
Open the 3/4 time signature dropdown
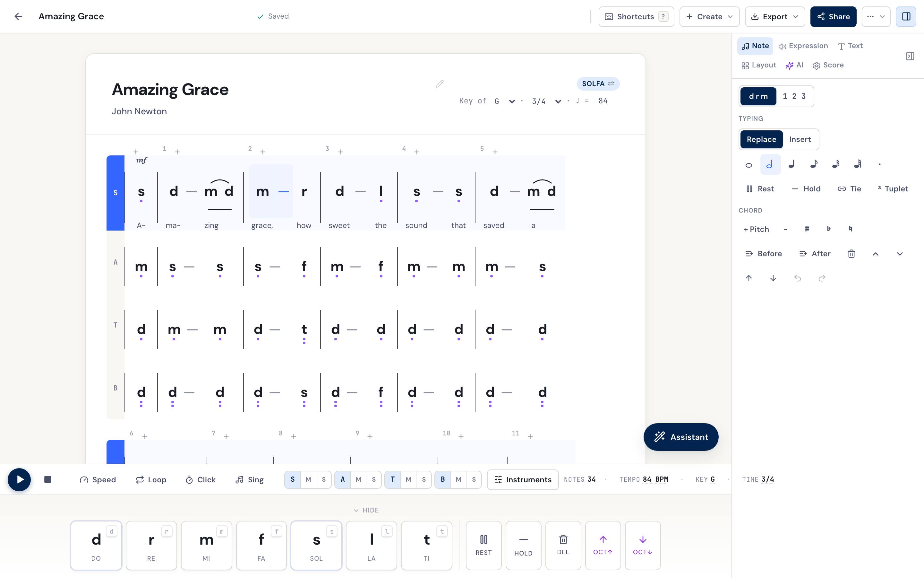pyautogui.click(x=546, y=101)
